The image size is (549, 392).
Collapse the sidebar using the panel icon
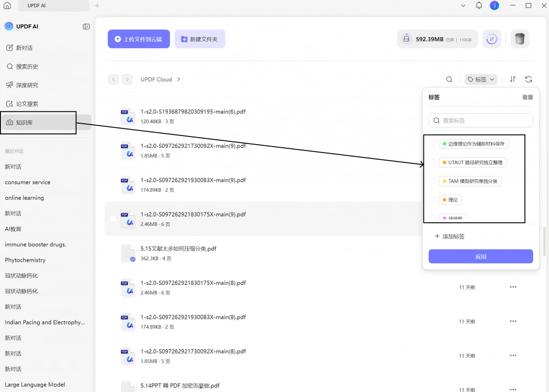click(86, 27)
